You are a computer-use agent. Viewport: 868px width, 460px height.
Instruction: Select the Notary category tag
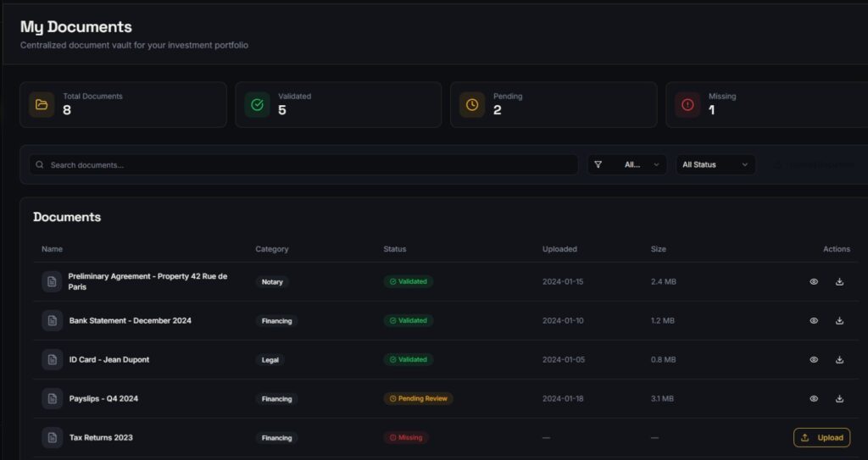tap(272, 282)
